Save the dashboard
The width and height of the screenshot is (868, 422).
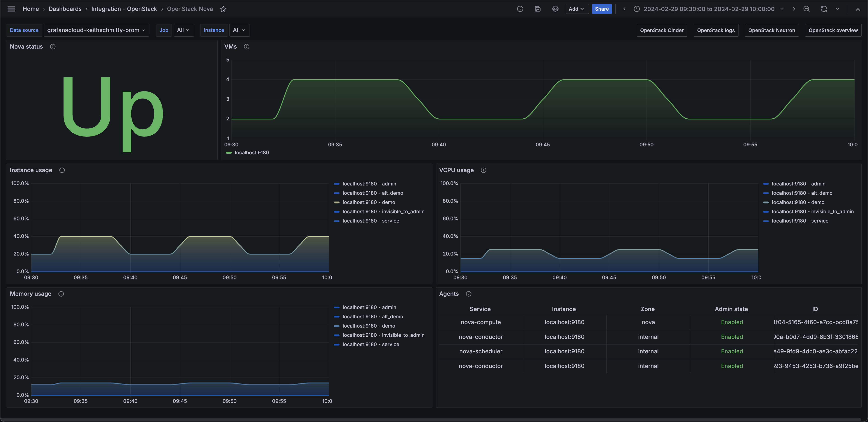538,9
